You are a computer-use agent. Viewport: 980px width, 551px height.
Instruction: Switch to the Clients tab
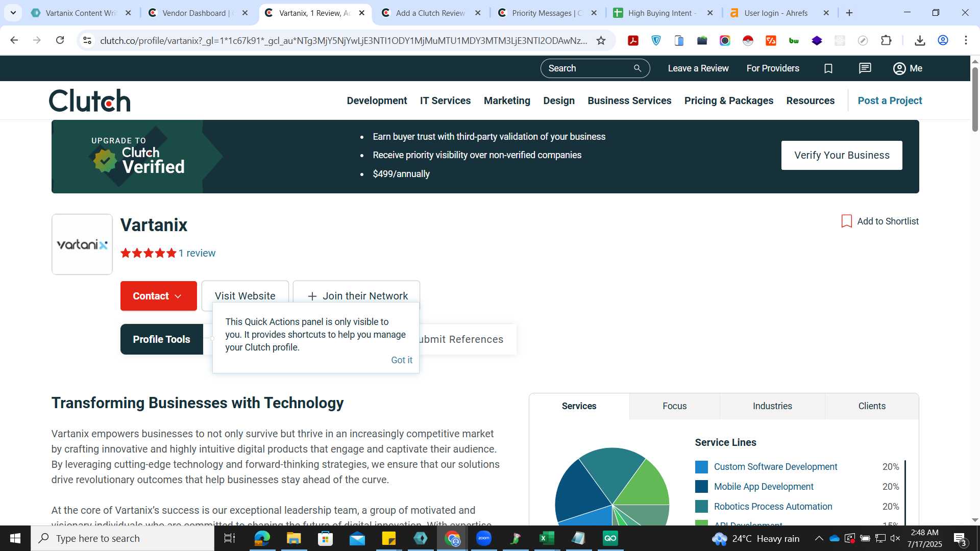[x=871, y=406]
